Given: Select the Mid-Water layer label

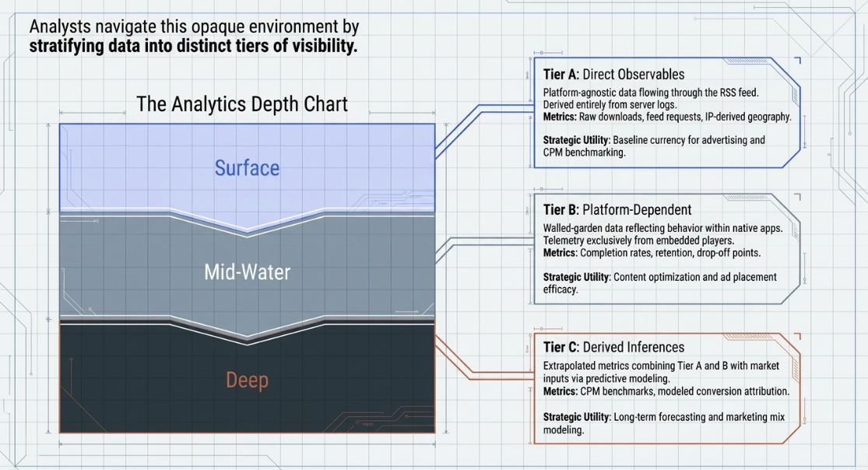Looking at the screenshot, I should [x=247, y=272].
